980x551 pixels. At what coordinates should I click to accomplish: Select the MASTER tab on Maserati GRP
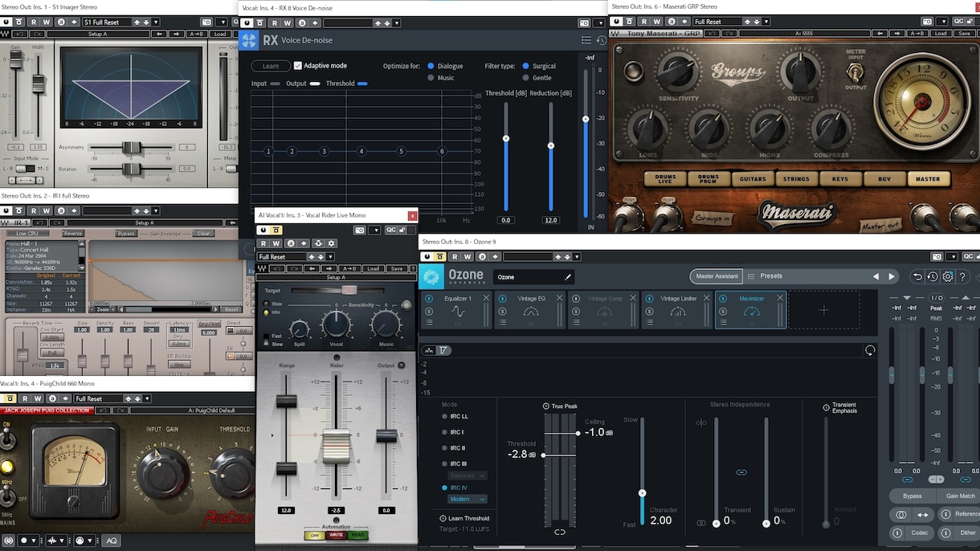(x=928, y=179)
